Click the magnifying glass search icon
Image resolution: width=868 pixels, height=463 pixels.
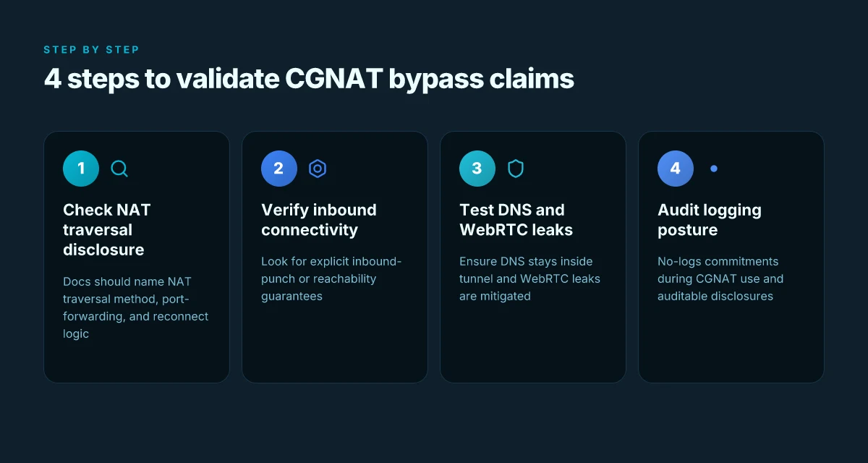[x=119, y=169]
